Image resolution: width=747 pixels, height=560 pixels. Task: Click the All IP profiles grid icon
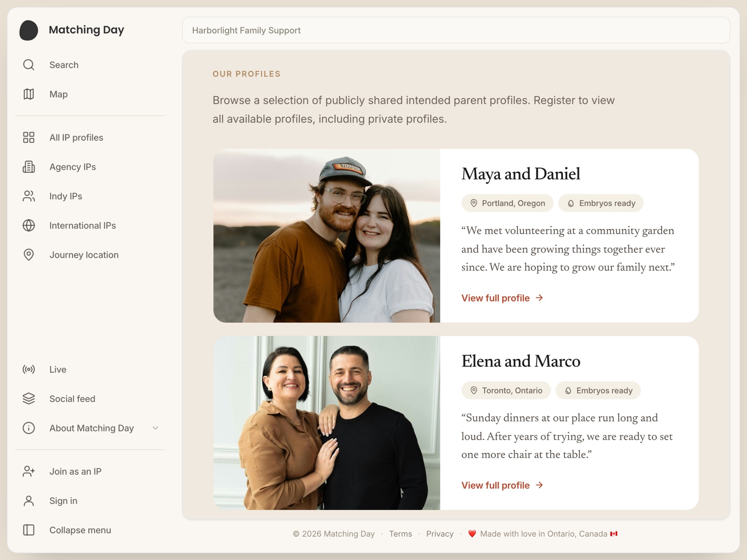(28, 137)
